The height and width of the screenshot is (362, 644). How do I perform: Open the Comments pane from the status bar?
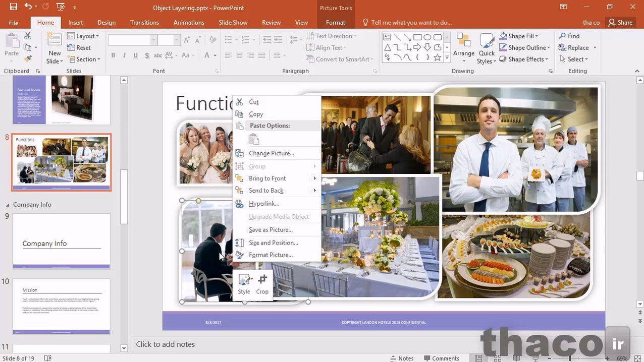(442, 358)
